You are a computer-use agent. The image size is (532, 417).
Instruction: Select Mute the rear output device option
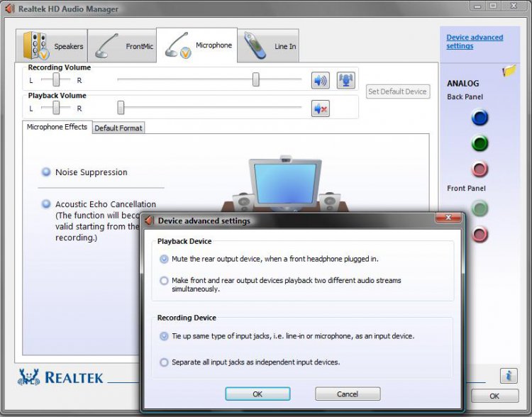(x=164, y=259)
